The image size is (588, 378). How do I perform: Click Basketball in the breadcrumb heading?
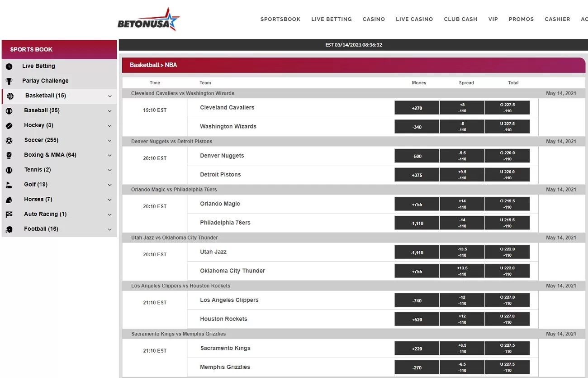(x=144, y=65)
